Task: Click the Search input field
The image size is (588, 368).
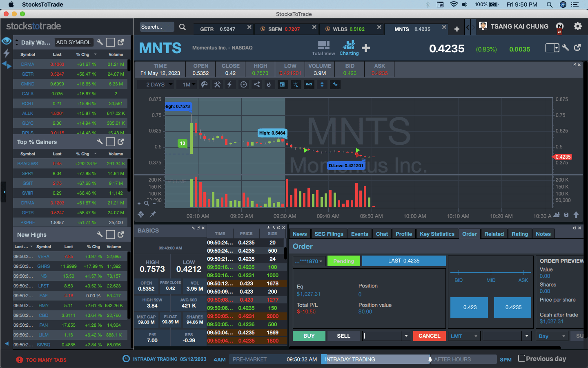Action: [157, 27]
